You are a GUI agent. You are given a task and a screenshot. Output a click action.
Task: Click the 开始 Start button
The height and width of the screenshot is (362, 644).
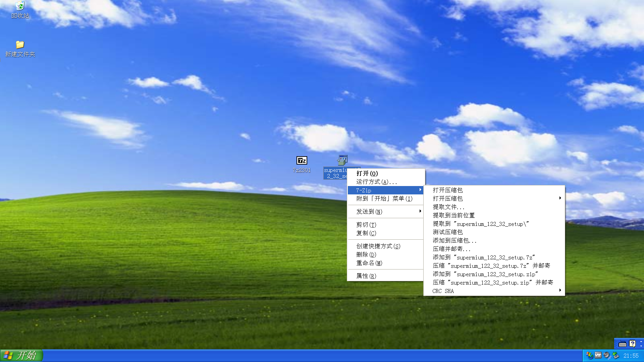click(21, 355)
